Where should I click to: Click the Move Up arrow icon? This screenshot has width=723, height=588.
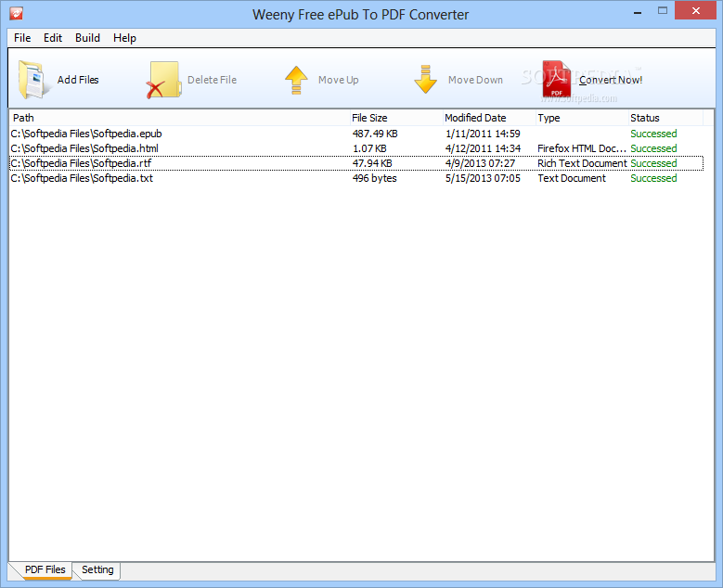coord(296,80)
